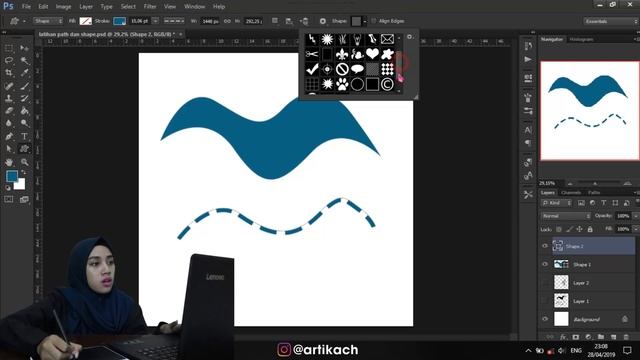Select the Eraser tool
This screenshot has width=640, height=360.
[9, 111]
